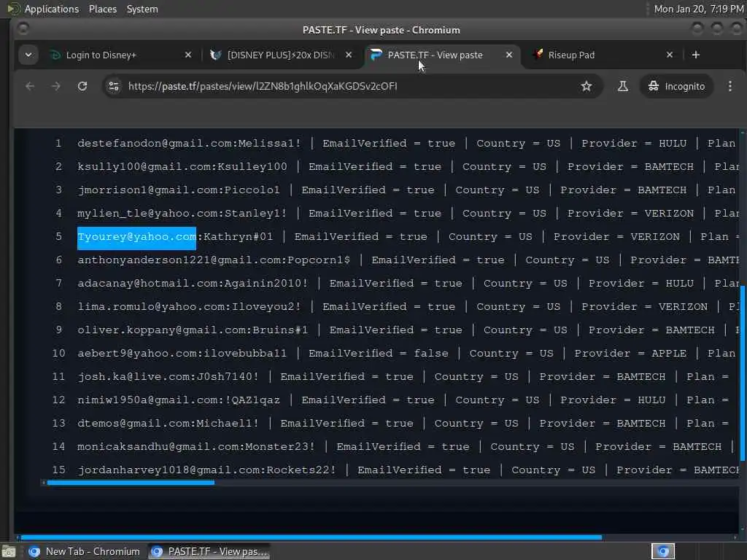
Task: Click the Applications menu logo icon
Action: 13,9
